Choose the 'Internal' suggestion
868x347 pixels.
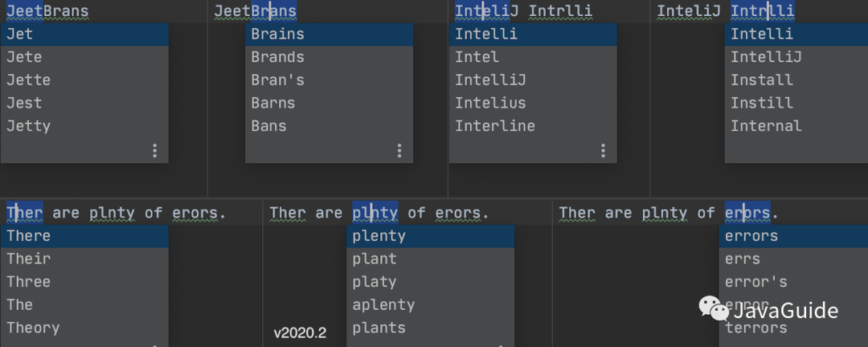(x=796, y=126)
